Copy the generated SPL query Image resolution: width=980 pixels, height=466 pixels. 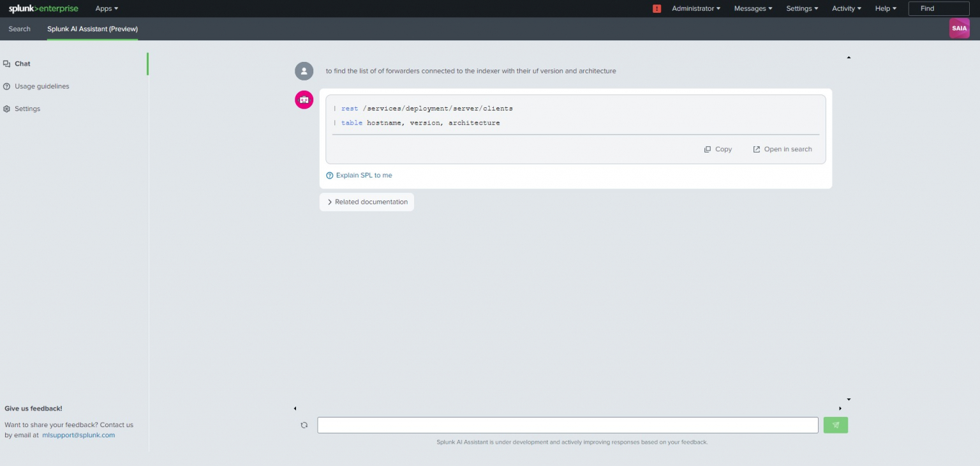tap(718, 149)
